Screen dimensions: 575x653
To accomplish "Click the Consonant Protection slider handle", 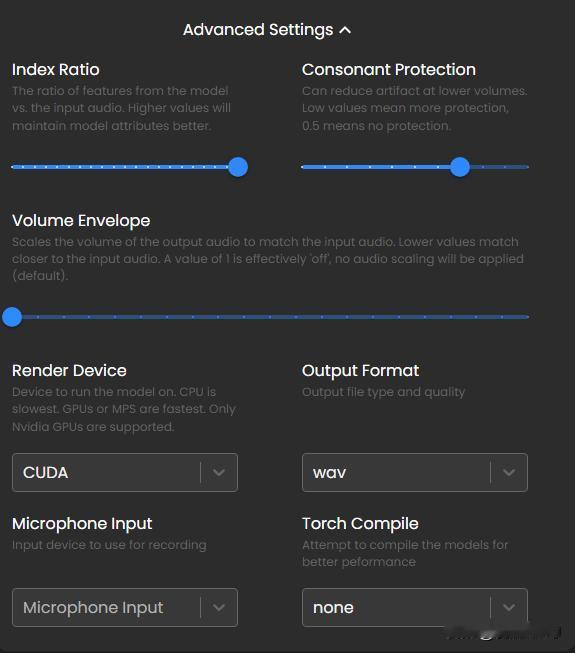I will (x=460, y=167).
